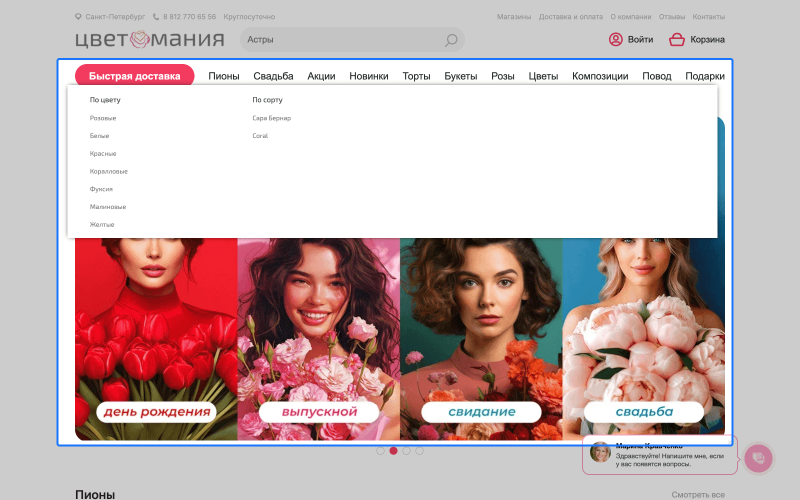
Task: Open the pink chat bubble widget
Action: (758, 458)
